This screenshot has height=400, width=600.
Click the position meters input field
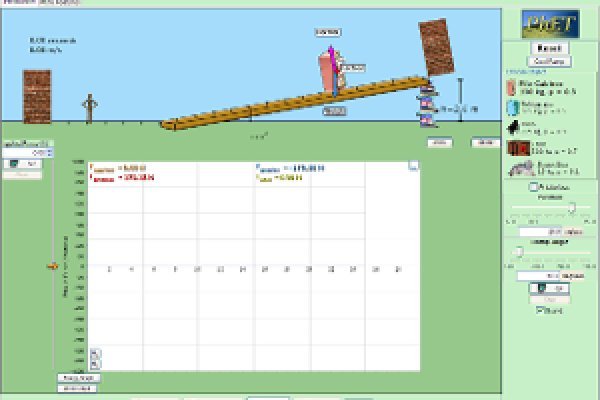click(545, 231)
